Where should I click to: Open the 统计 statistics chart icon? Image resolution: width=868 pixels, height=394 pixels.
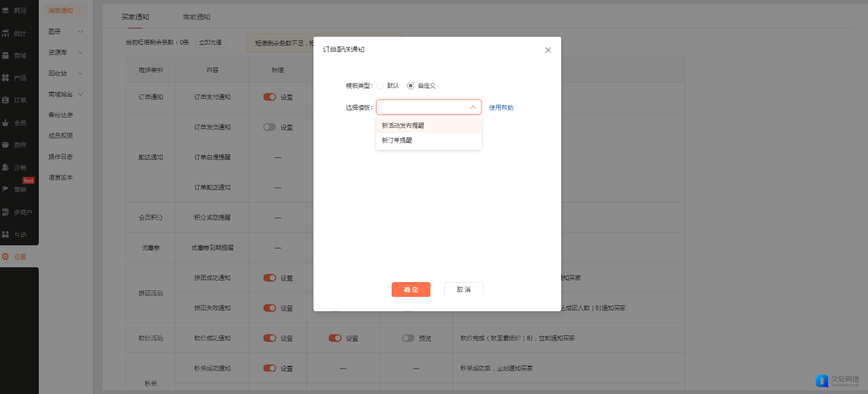pyautogui.click(x=6, y=33)
